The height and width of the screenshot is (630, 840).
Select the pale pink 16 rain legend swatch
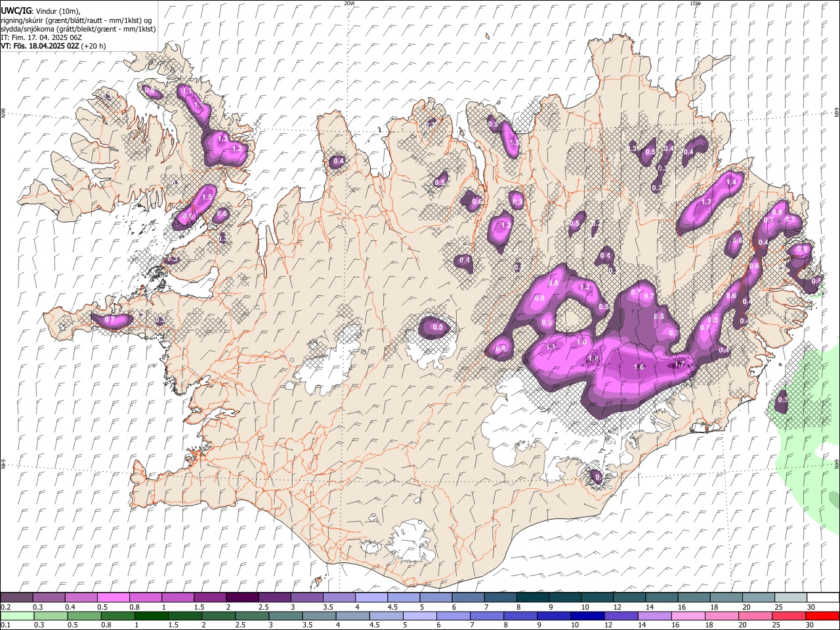[x=687, y=616]
